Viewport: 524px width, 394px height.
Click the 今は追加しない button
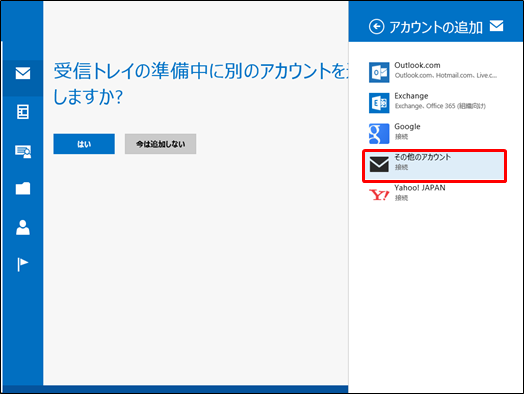point(160,144)
